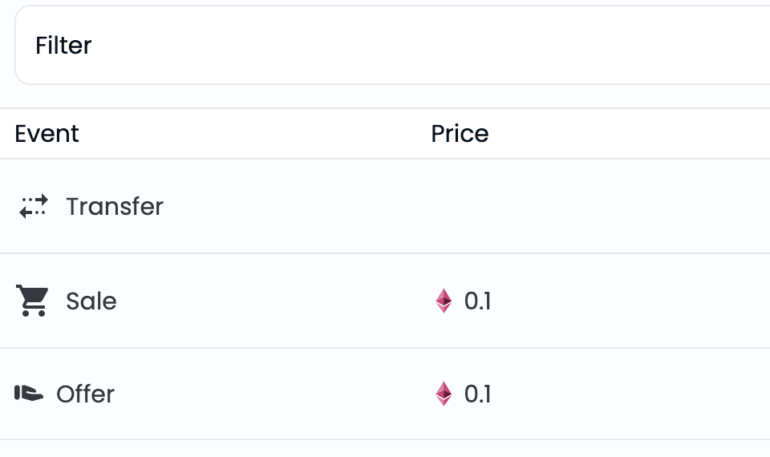Image resolution: width=770 pixels, height=457 pixels.
Task: Click empty area between Sale label and price
Action: coord(270,301)
